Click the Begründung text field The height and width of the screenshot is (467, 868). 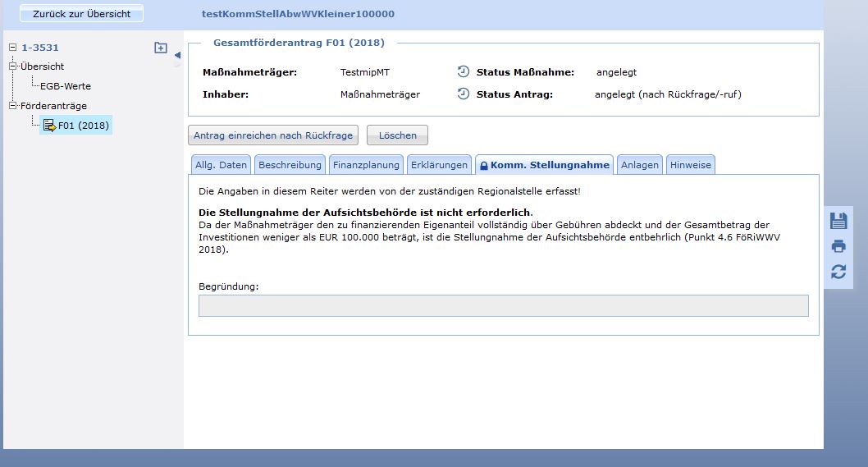tap(503, 306)
